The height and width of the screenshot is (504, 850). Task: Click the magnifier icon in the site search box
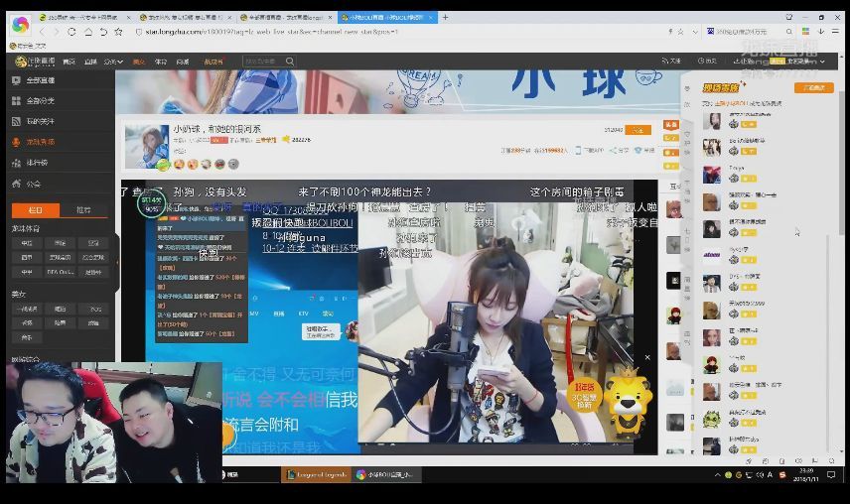click(x=290, y=62)
